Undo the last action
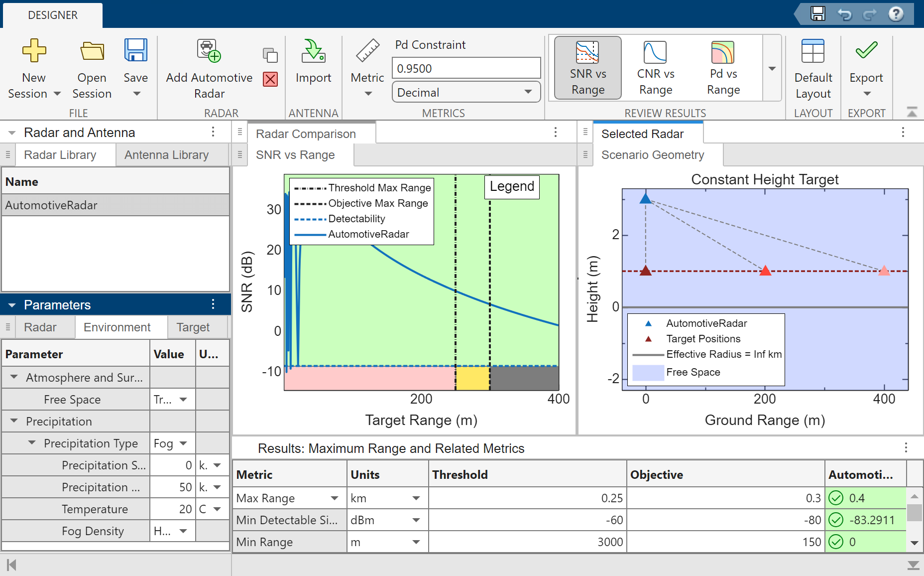 pyautogui.click(x=845, y=13)
